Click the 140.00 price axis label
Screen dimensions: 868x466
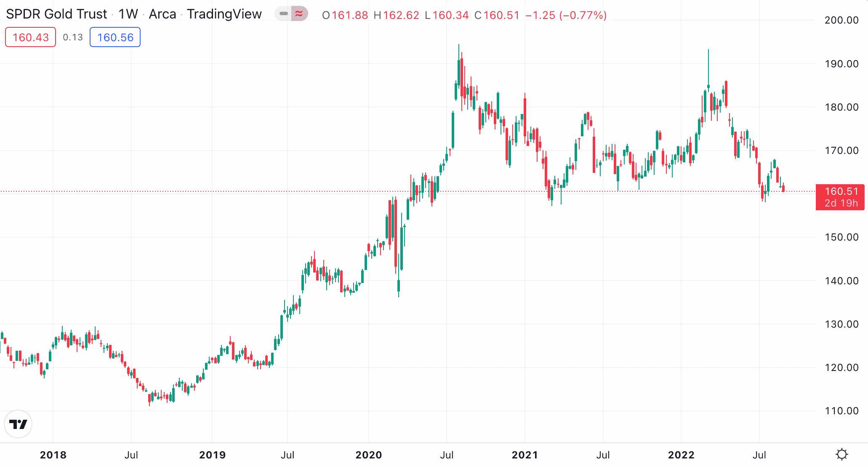coord(841,281)
